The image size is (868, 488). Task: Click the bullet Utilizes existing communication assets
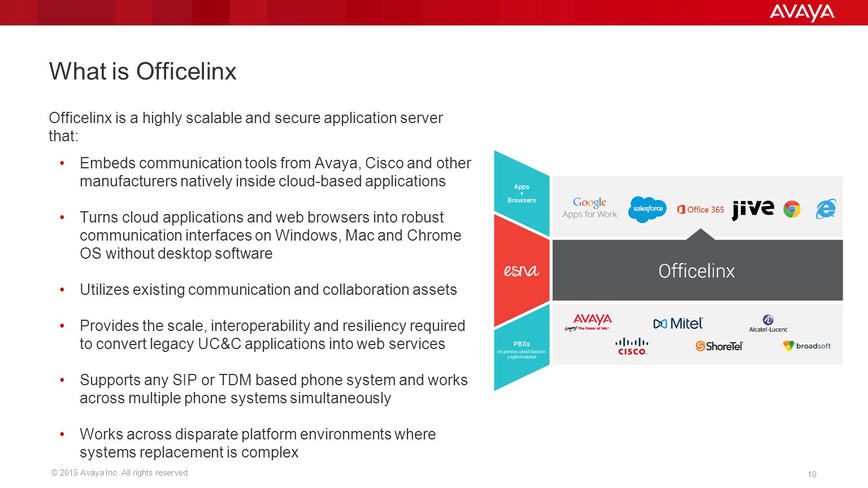tap(268, 289)
